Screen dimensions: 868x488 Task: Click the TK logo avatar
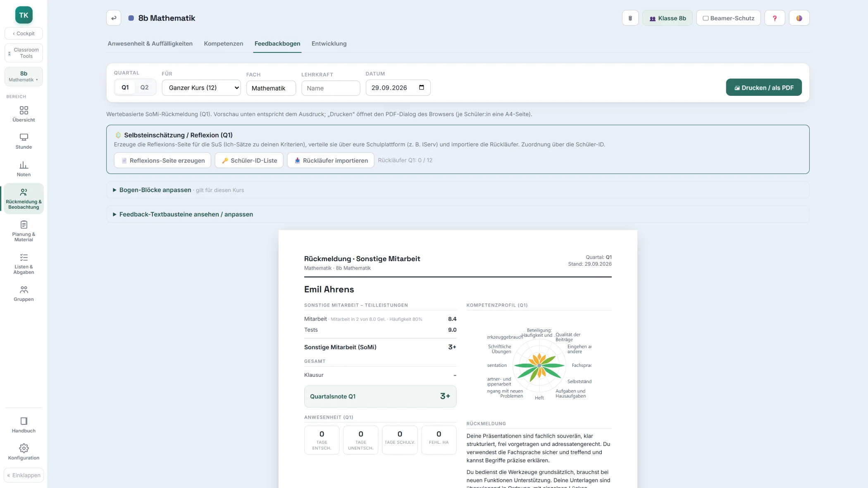(24, 15)
